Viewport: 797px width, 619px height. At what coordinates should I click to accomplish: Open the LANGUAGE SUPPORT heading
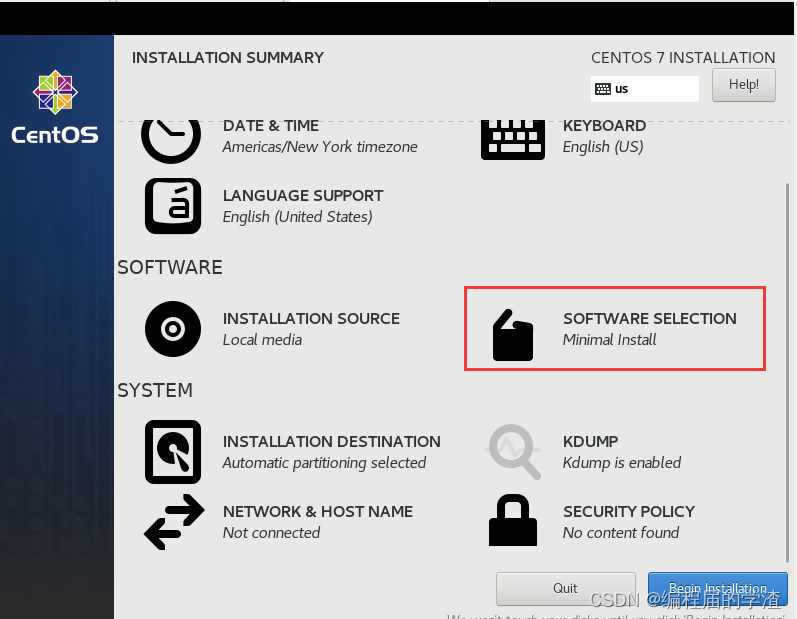(x=303, y=196)
